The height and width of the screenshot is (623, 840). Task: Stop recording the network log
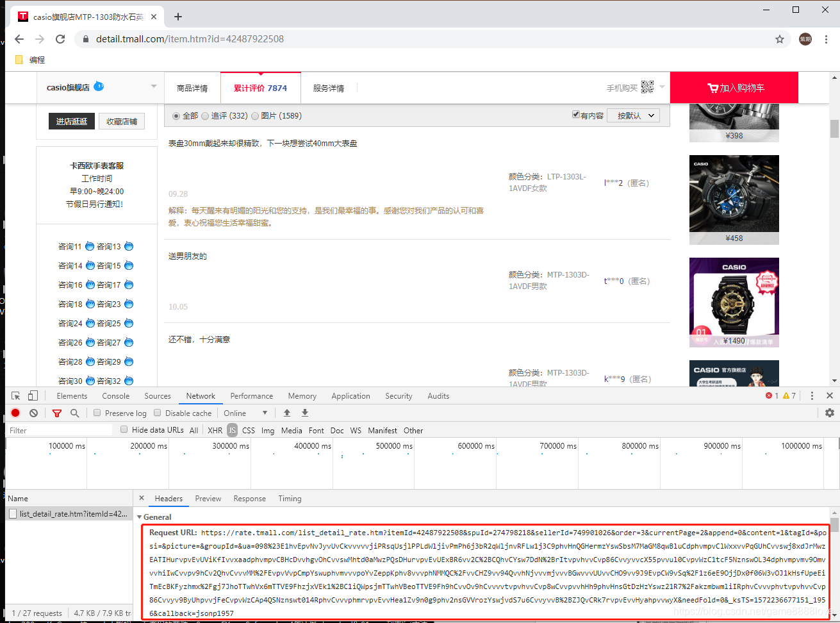[x=16, y=413]
